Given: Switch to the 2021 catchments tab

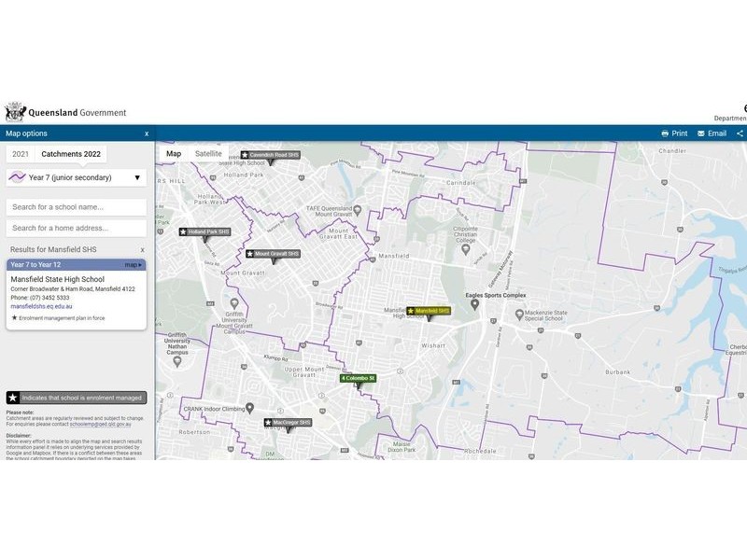Looking at the screenshot, I should tap(21, 154).
